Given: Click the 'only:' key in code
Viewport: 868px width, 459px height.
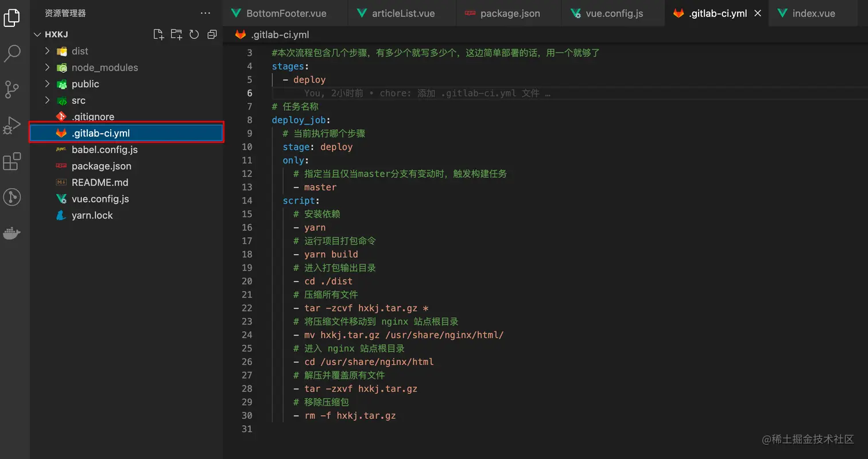Looking at the screenshot, I should click(296, 160).
